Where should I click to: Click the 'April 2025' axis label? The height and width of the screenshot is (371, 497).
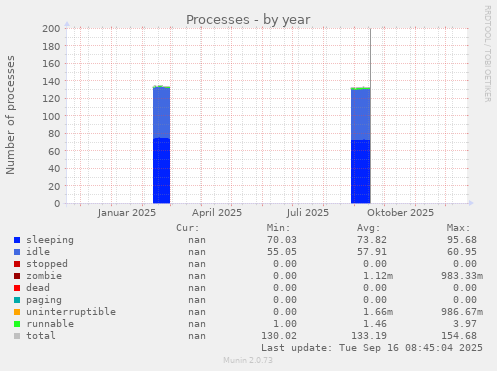[217, 213]
